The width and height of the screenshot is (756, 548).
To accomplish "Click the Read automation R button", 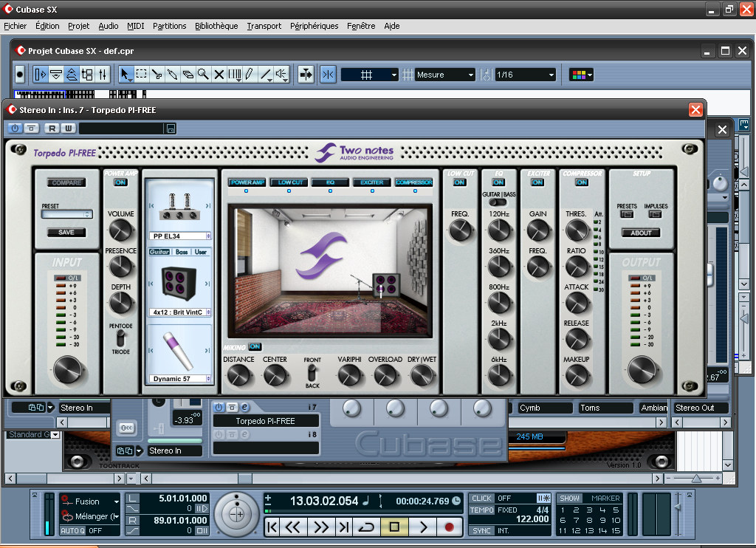I will point(52,129).
